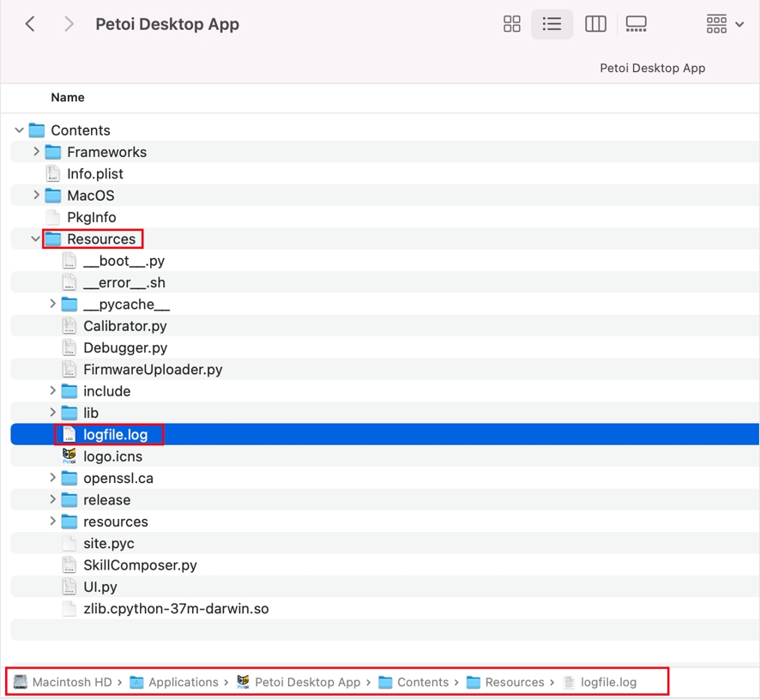760x700 pixels.
Task: Select the FirmwareUploader.py file
Action: pyautogui.click(x=153, y=370)
